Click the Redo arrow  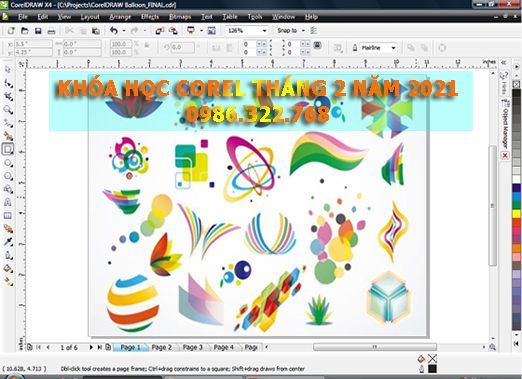(x=134, y=31)
